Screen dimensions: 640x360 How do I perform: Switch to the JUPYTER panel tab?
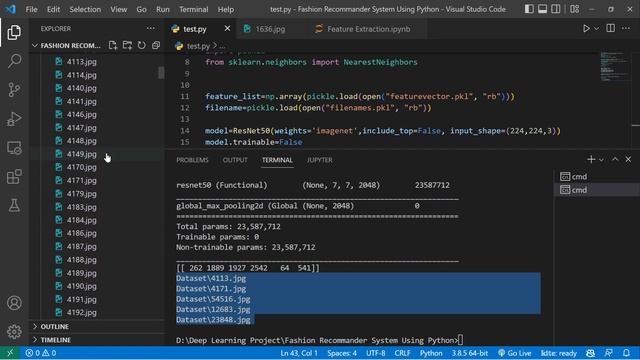coord(320,160)
